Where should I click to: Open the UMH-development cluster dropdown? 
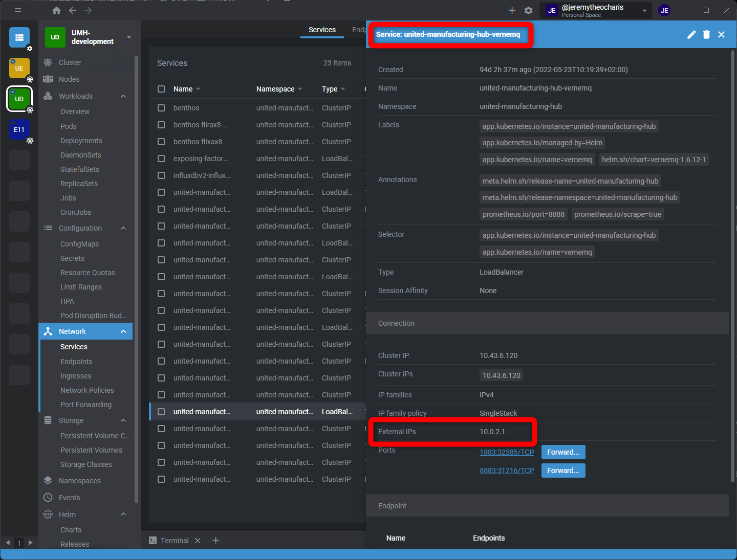[x=129, y=37]
